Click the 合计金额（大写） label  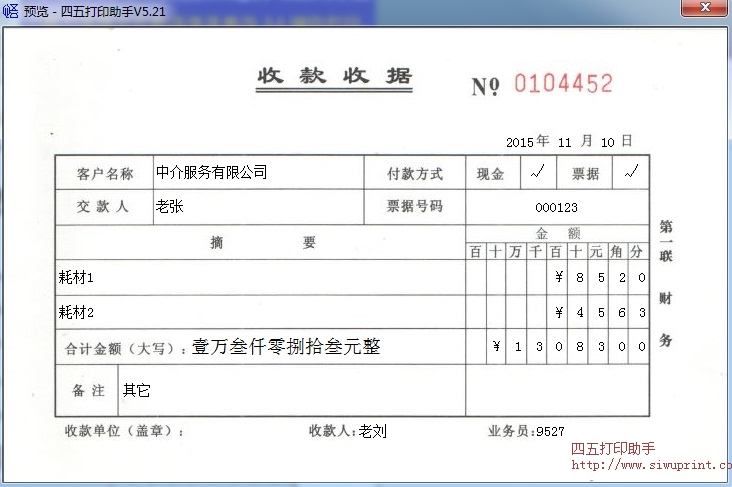[x=126, y=348]
